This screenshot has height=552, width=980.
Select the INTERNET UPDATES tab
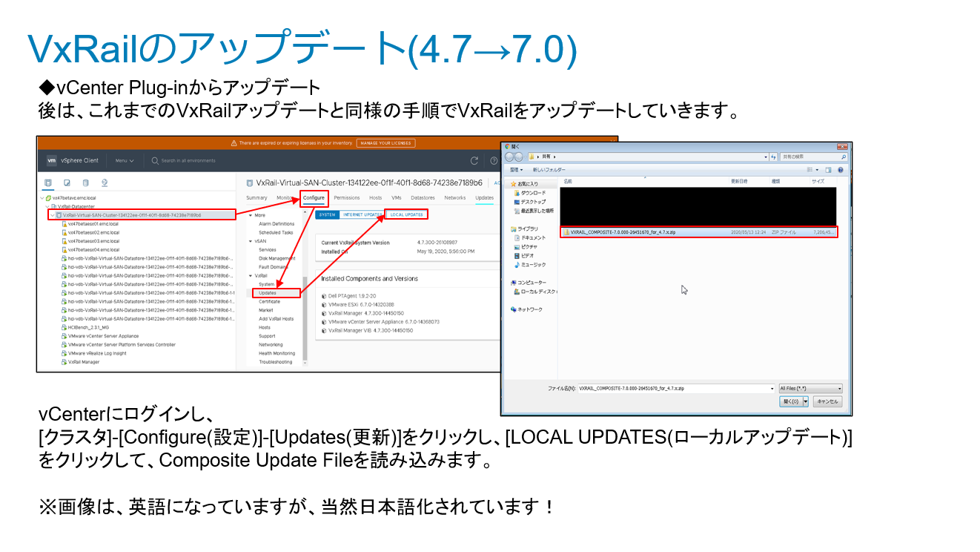pos(362,214)
